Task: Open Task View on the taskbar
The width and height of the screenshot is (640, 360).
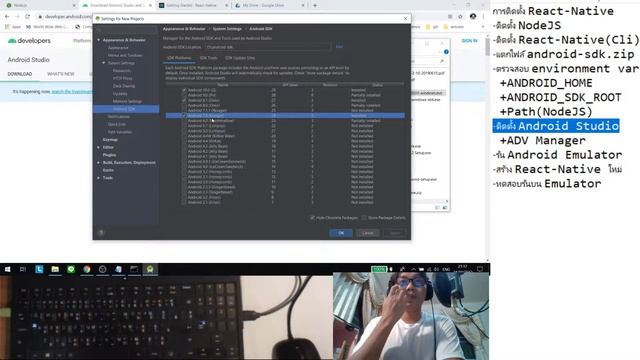Action: pyautogui.click(x=23, y=269)
